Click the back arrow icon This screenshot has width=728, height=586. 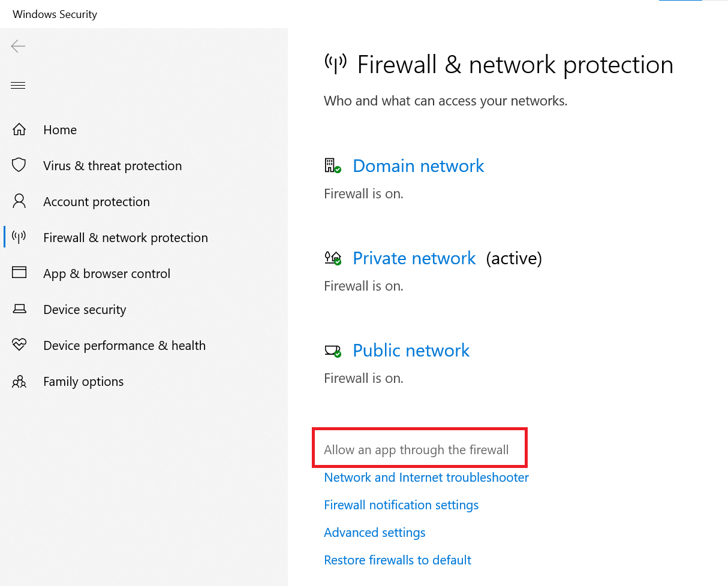tap(18, 46)
